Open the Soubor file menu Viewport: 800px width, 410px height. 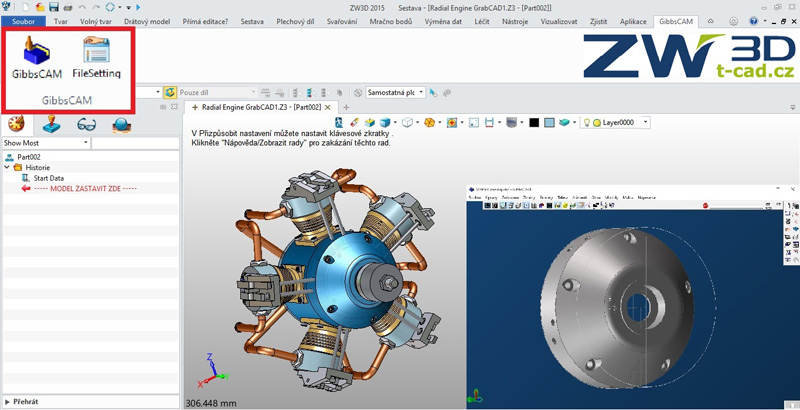click(x=23, y=21)
